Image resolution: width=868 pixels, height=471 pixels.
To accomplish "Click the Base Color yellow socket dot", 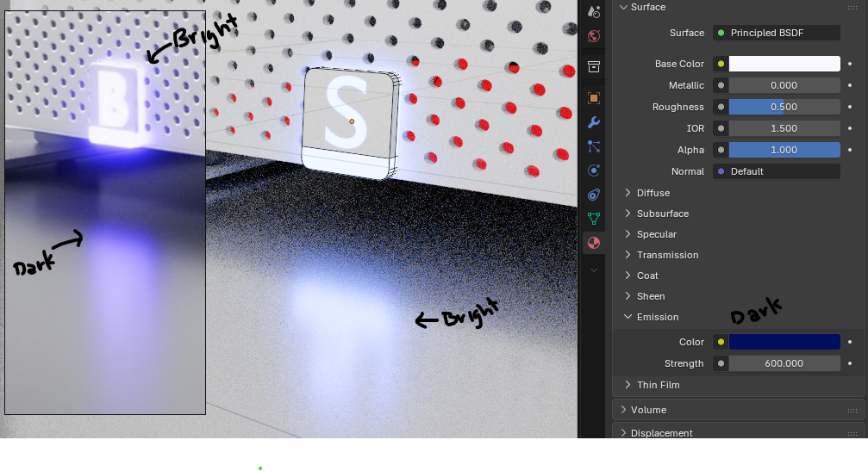I will (x=721, y=64).
